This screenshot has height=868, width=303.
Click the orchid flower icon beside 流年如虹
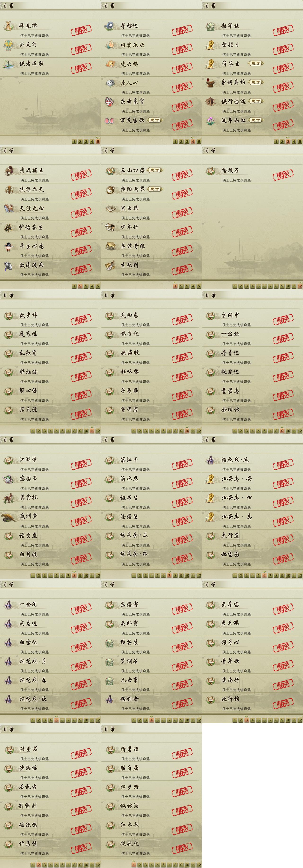pos(211,120)
